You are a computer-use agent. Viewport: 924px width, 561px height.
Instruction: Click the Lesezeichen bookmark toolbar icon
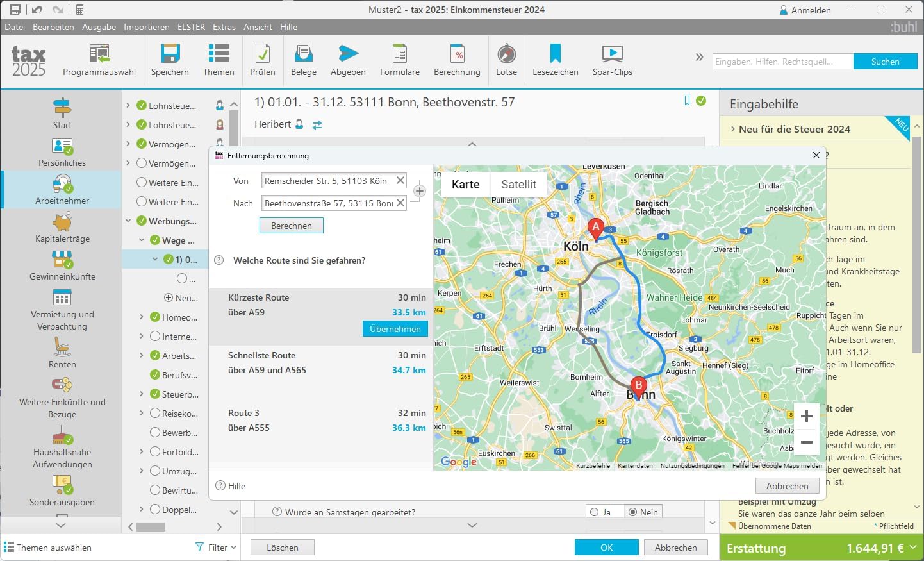click(x=555, y=54)
